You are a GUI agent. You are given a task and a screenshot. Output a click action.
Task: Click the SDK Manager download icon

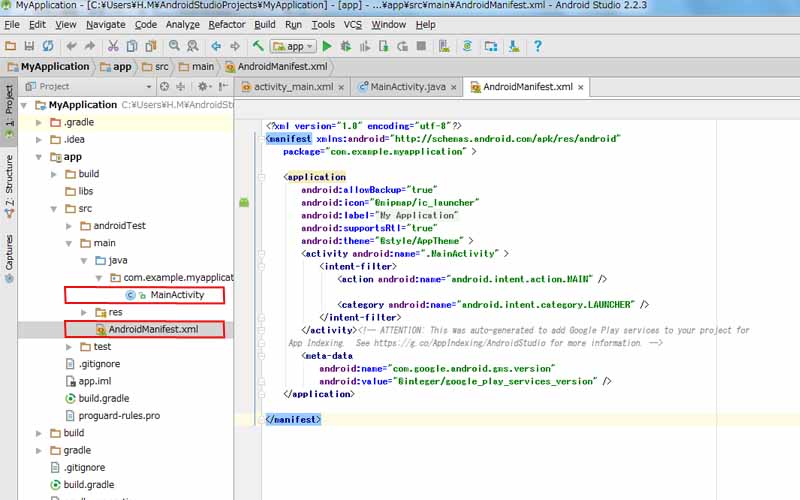click(x=514, y=46)
